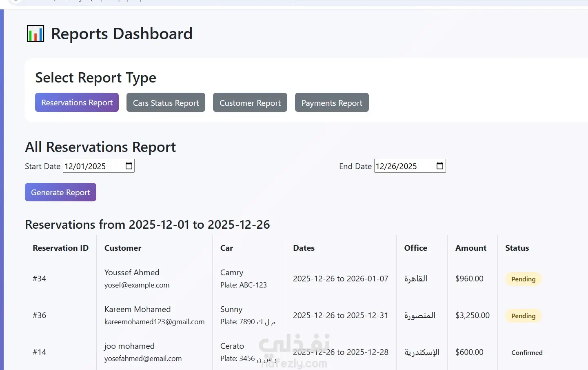
Task: Click the Cerato car name
Action: [232, 346]
